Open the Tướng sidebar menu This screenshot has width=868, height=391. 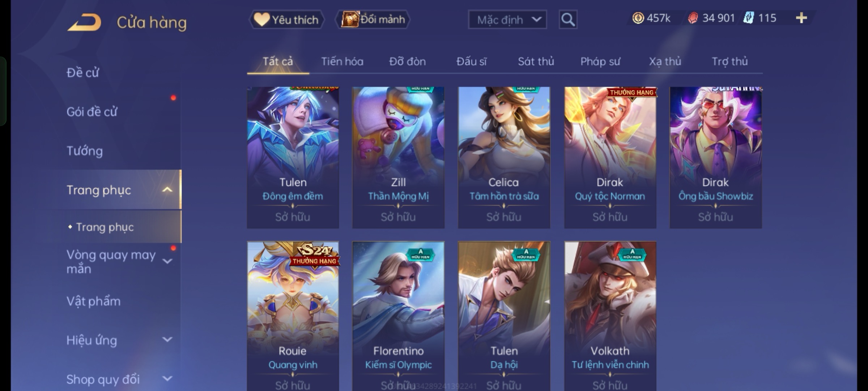85,151
